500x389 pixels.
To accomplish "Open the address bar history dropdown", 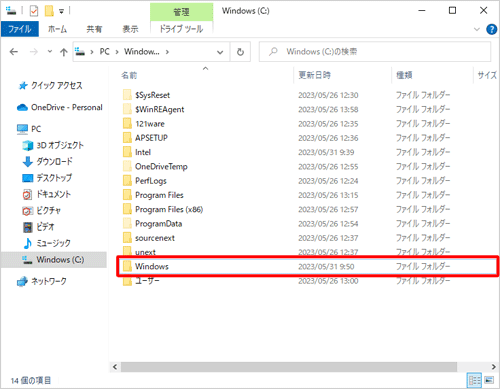I will [220, 52].
